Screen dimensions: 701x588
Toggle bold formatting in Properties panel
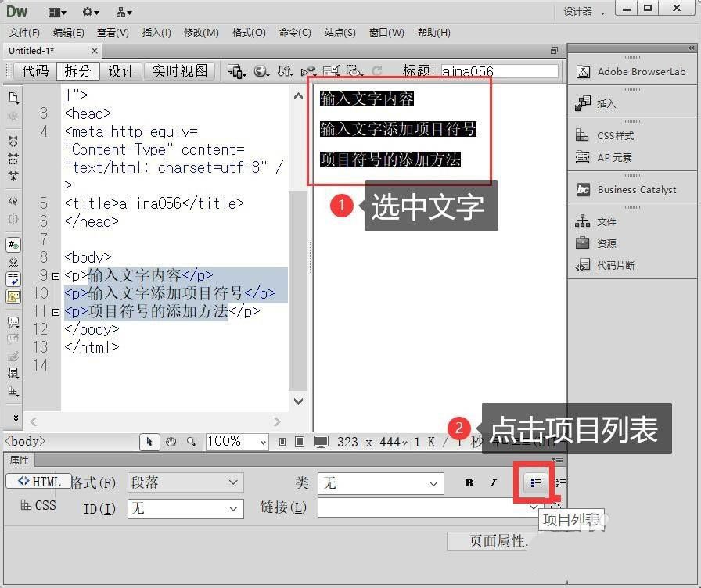click(x=468, y=483)
